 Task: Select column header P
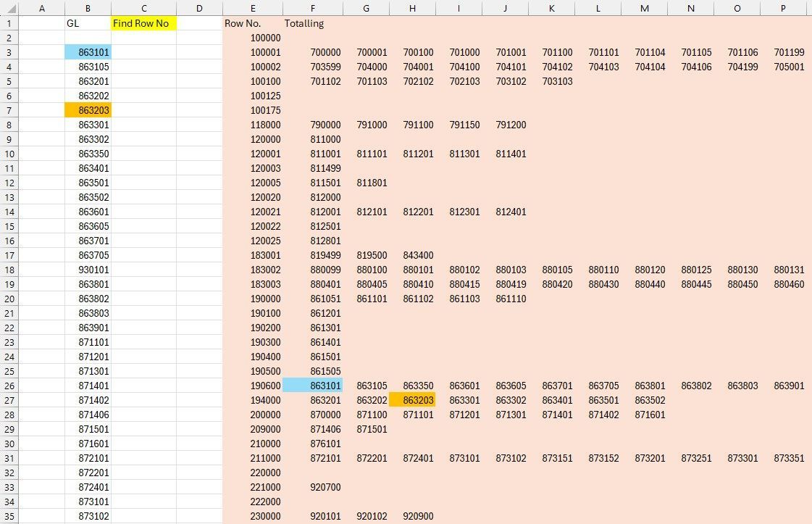pos(783,8)
